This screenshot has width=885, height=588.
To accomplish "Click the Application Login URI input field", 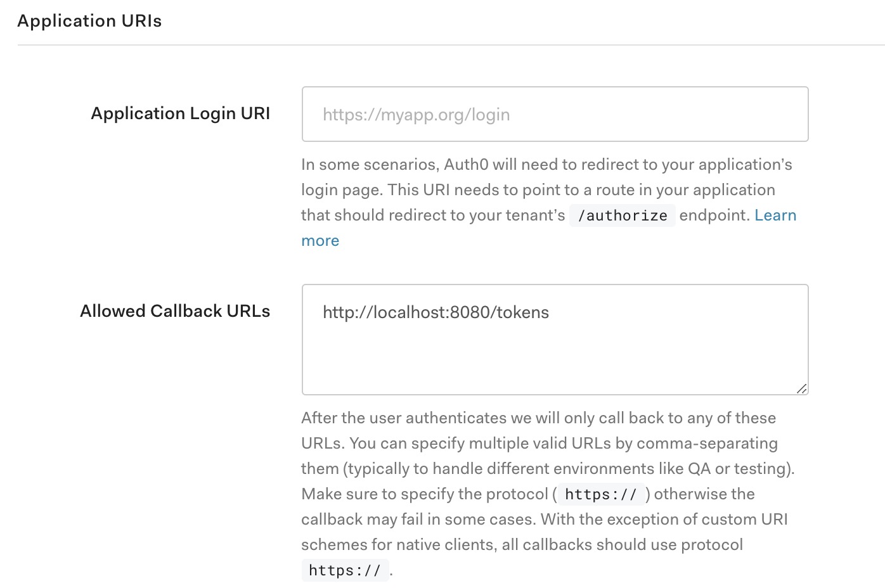I will click(x=555, y=114).
